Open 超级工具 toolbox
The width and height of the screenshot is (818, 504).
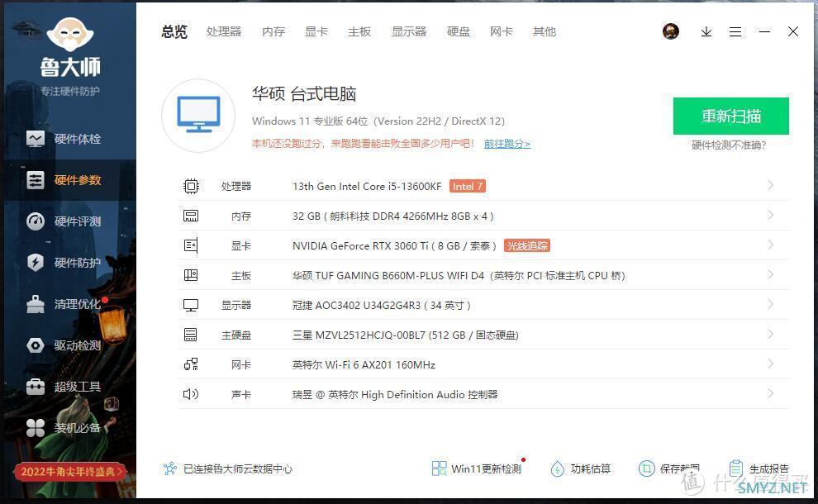(64, 387)
